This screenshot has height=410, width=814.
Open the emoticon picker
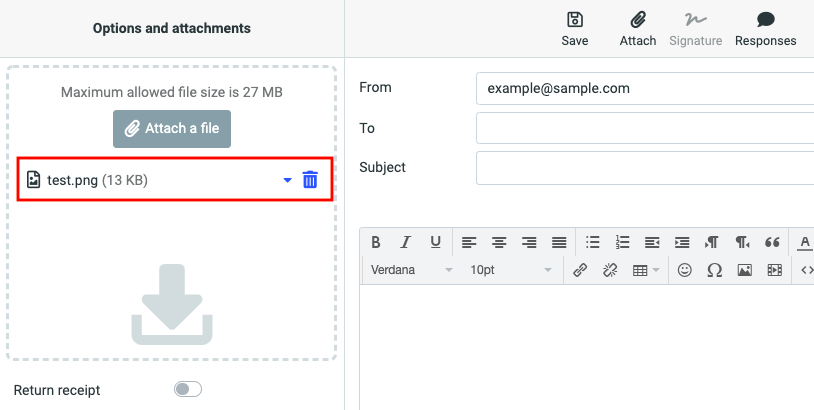(685, 270)
